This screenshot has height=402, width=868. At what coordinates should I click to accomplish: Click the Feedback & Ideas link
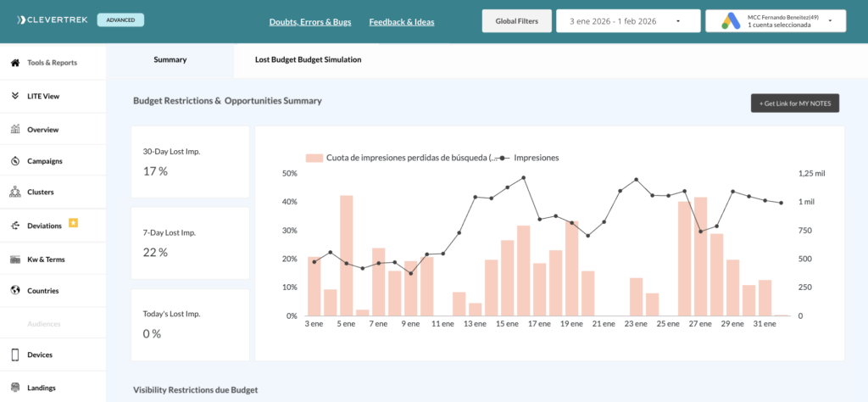coord(402,22)
